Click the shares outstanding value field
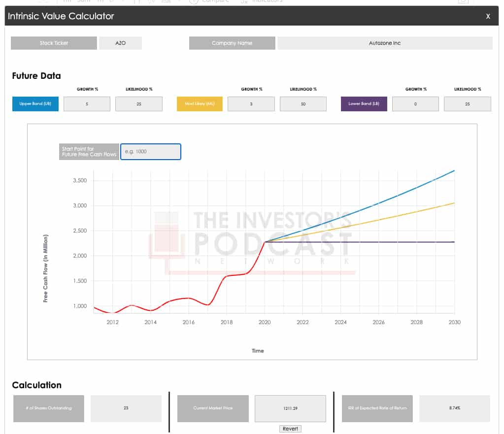The width and height of the screenshot is (504, 434). coord(126,408)
